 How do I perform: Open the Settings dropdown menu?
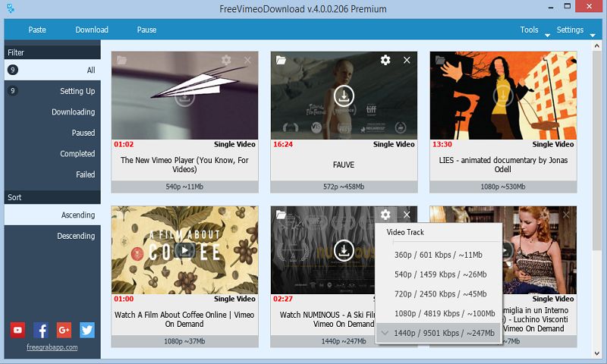(576, 30)
